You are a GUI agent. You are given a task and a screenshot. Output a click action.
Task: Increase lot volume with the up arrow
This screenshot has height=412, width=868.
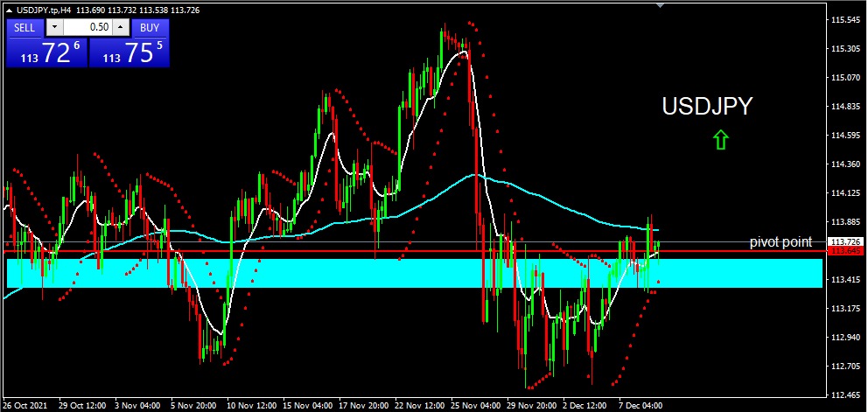[x=122, y=28]
